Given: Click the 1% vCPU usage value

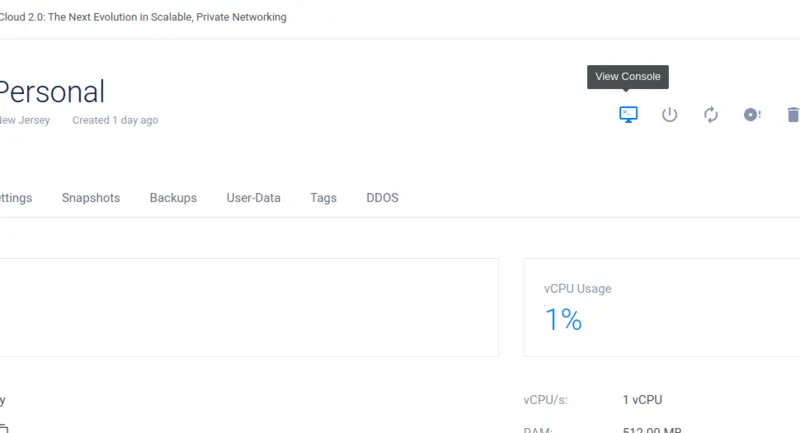Looking at the screenshot, I should click(x=563, y=320).
